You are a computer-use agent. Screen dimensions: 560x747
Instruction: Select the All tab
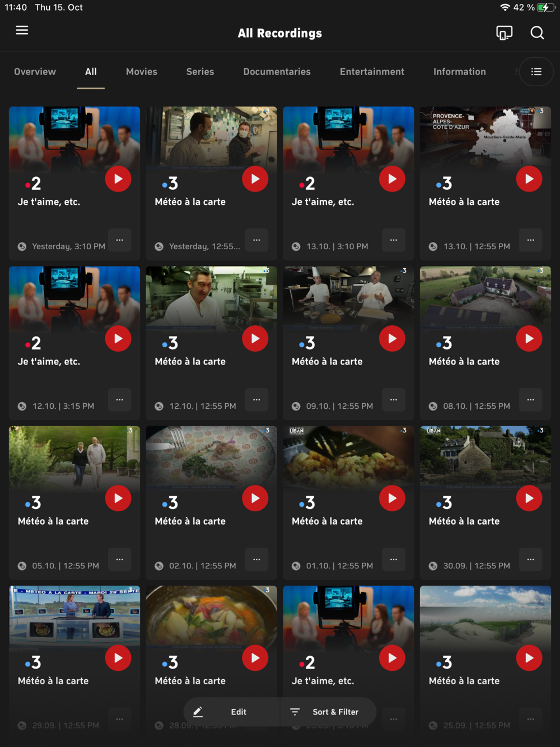91,72
